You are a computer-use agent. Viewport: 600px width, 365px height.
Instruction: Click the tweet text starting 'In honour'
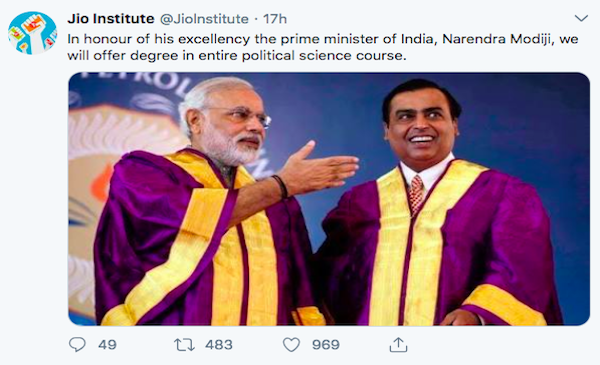click(x=323, y=47)
